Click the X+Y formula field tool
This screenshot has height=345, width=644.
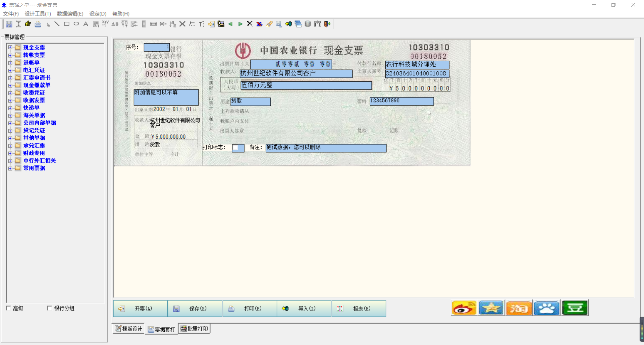(105, 23)
